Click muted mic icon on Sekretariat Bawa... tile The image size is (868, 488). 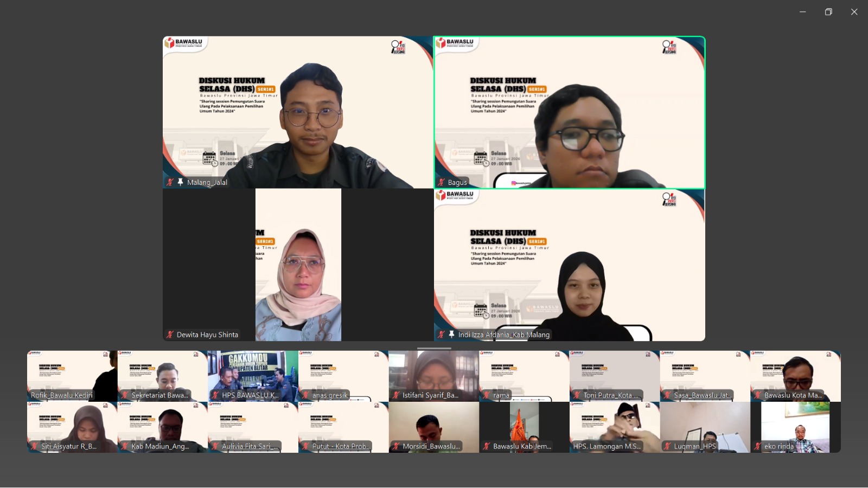click(x=125, y=395)
